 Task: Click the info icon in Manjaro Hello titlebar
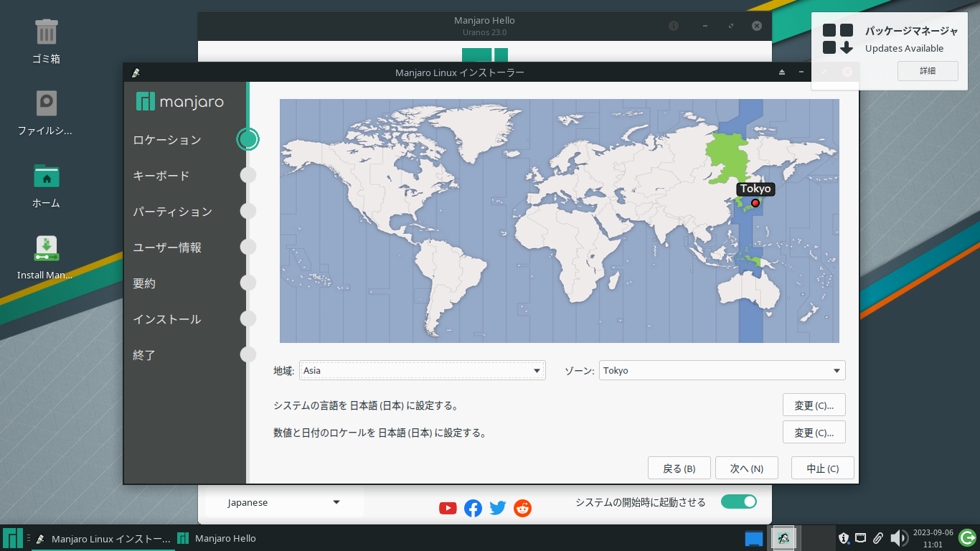[674, 26]
